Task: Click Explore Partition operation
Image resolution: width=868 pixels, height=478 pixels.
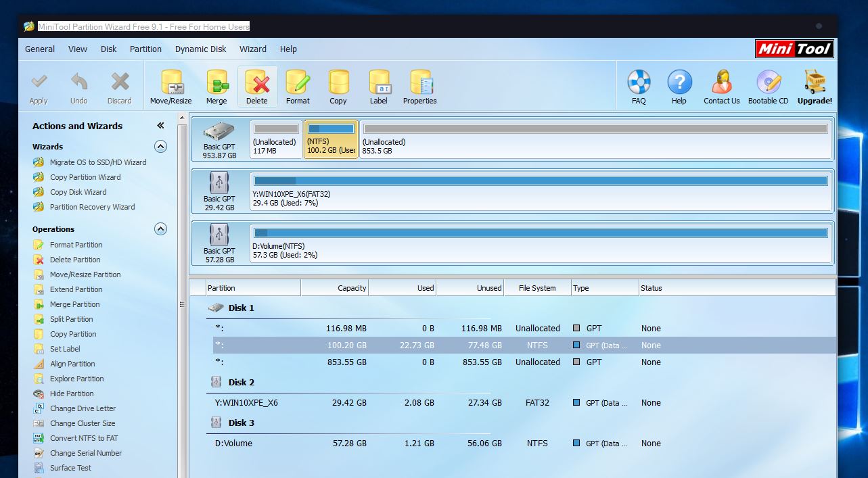Action: point(77,379)
